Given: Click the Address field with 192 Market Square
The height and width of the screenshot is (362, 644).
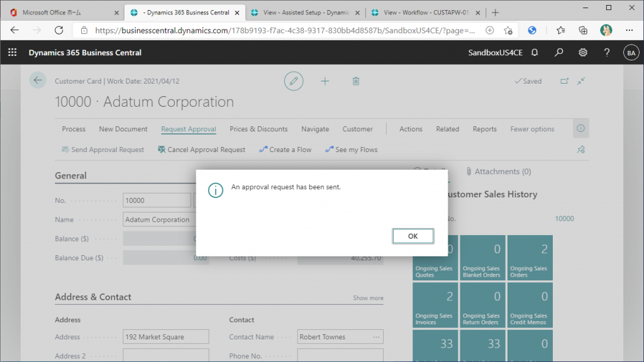Looking at the screenshot, I should tap(166, 337).
